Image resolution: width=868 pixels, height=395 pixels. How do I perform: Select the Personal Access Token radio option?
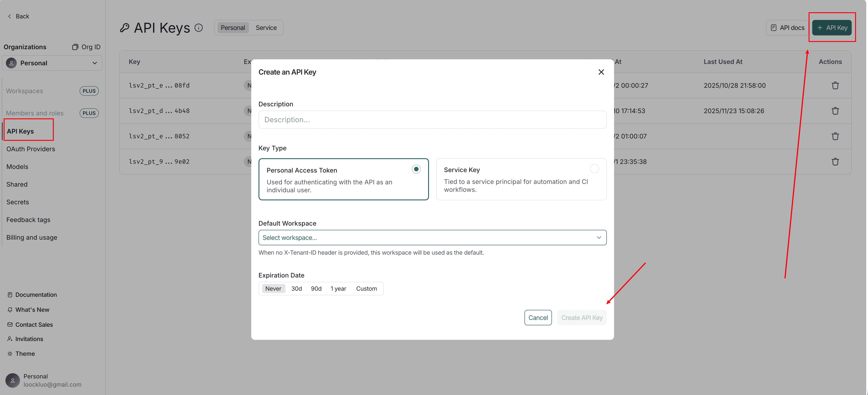pyautogui.click(x=416, y=169)
